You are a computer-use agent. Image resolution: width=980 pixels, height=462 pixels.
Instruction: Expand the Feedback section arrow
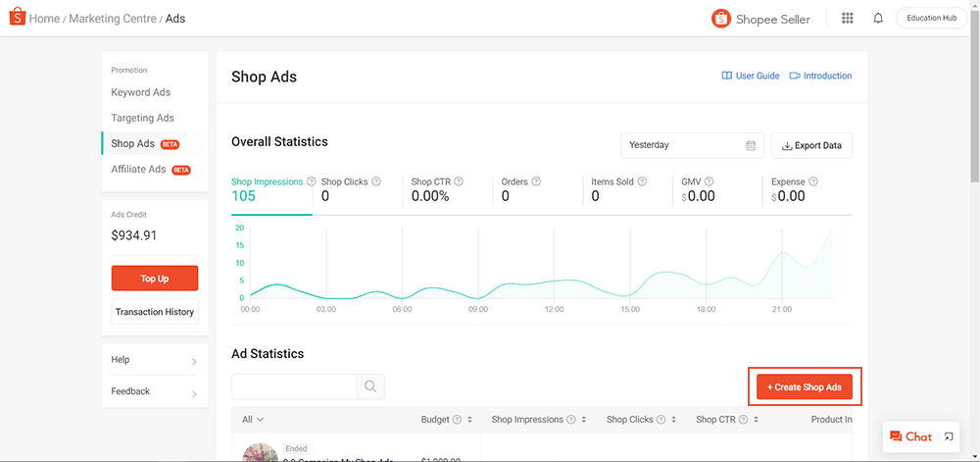194,393
